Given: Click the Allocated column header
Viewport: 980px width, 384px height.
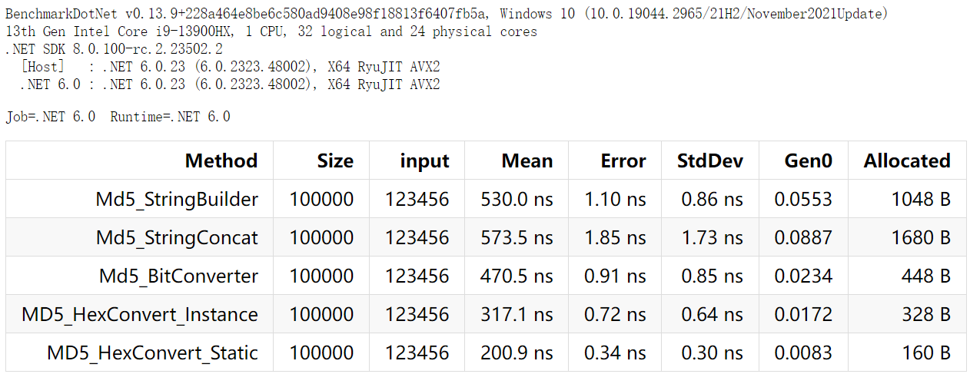Looking at the screenshot, I should (x=907, y=161).
